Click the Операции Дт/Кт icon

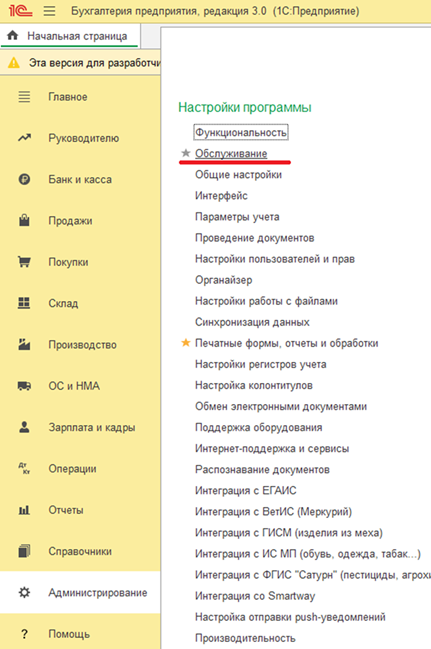click(24, 469)
